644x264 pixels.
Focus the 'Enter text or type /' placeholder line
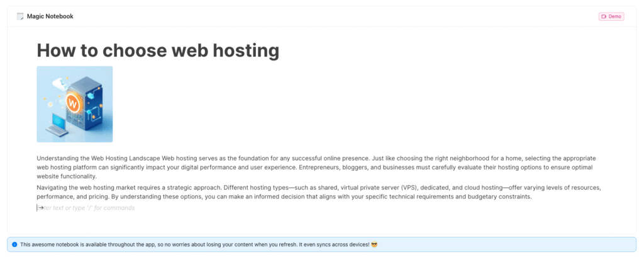point(88,208)
